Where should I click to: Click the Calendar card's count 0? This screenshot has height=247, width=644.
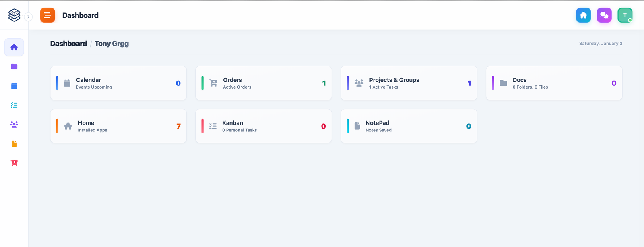coord(178,83)
